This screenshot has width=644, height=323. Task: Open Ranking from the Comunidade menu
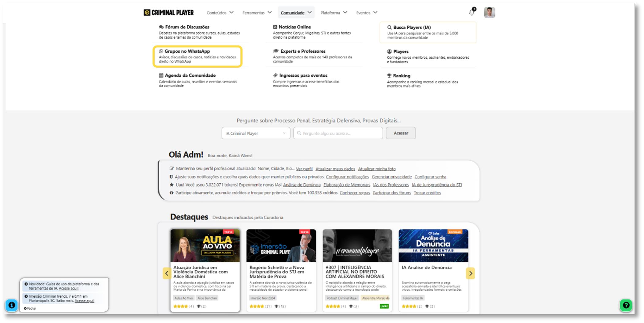click(x=401, y=76)
